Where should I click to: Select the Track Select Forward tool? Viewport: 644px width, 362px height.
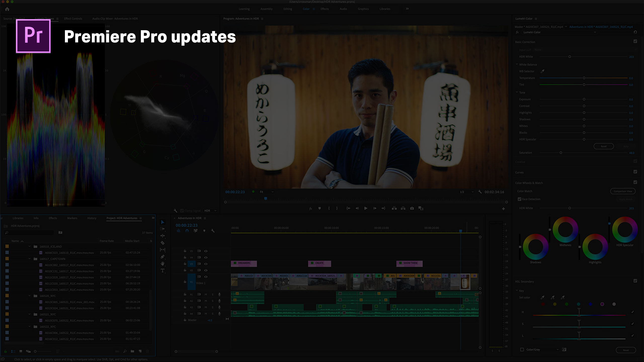pyautogui.click(x=163, y=229)
